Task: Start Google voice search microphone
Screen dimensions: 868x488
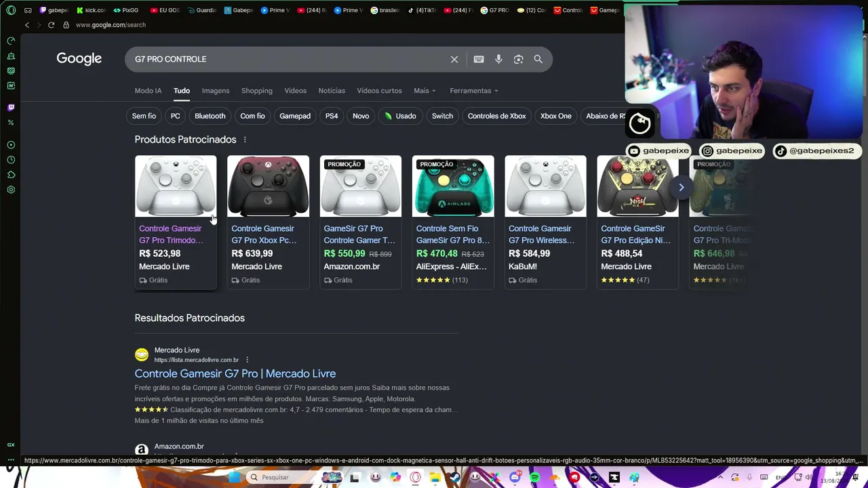Action: pos(498,60)
